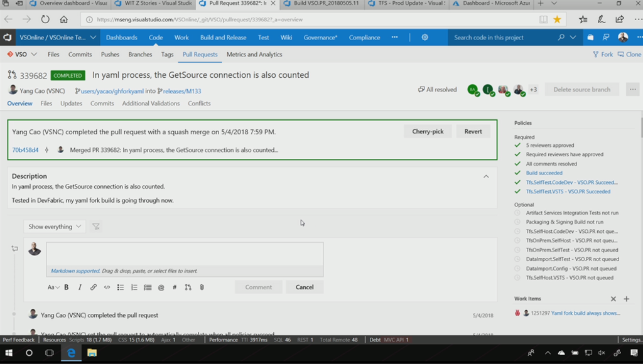Switch to the Commits pull request tab
This screenshot has width=643, height=364.
pos(102,104)
